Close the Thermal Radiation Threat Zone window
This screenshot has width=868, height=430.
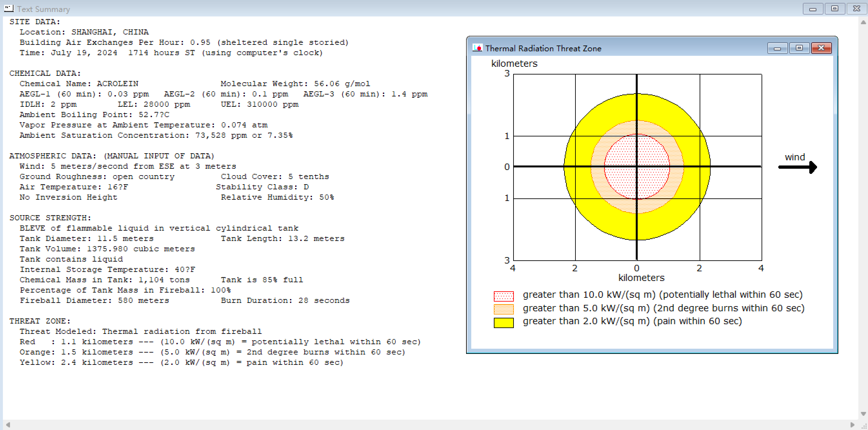pyautogui.click(x=821, y=48)
